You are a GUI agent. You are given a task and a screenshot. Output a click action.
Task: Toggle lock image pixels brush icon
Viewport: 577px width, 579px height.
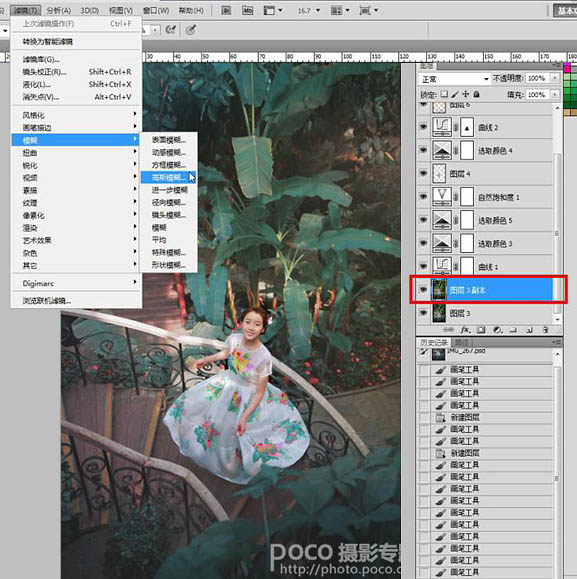455,95
